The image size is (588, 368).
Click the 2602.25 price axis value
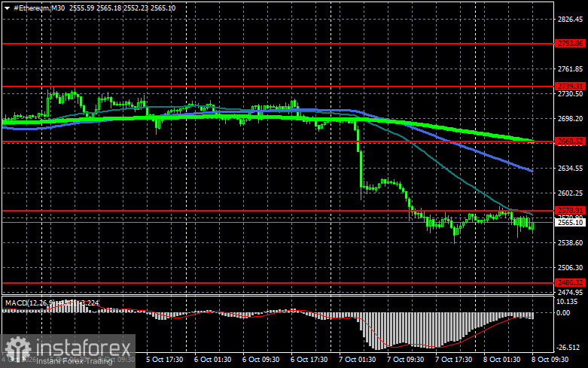tap(571, 193)
